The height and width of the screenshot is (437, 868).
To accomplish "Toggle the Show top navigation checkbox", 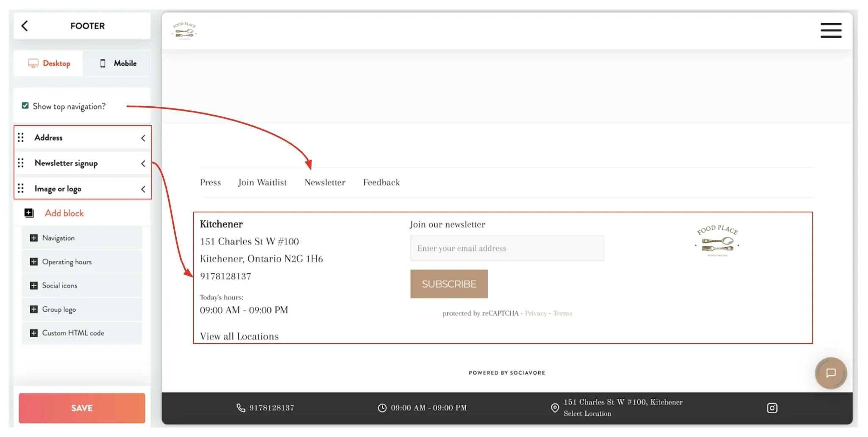I will pos(25,106).
